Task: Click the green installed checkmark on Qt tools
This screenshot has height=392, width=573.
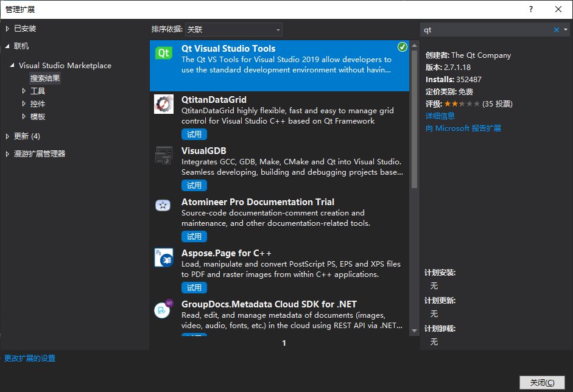Action: (402, 47)
